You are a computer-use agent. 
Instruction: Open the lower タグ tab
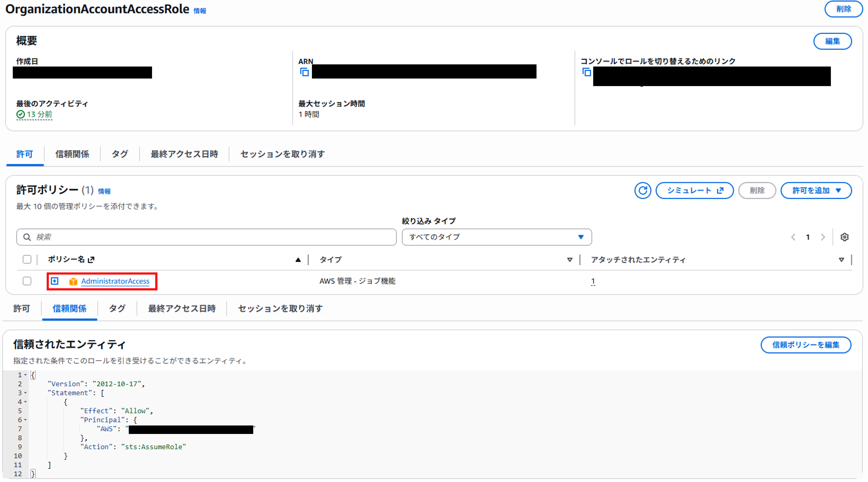[117, 309]
